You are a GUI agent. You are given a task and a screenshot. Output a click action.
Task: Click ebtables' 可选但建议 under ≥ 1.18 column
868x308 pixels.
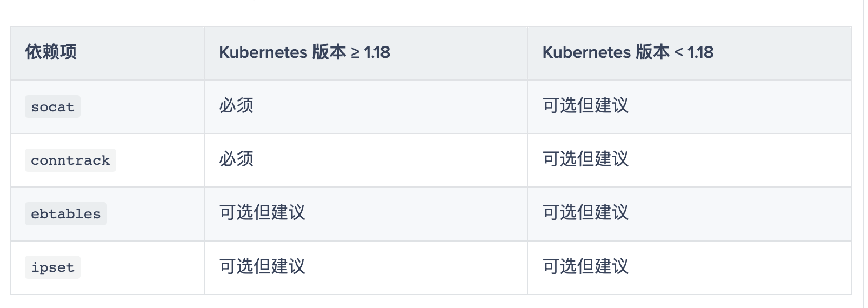[x=262, y=212]
